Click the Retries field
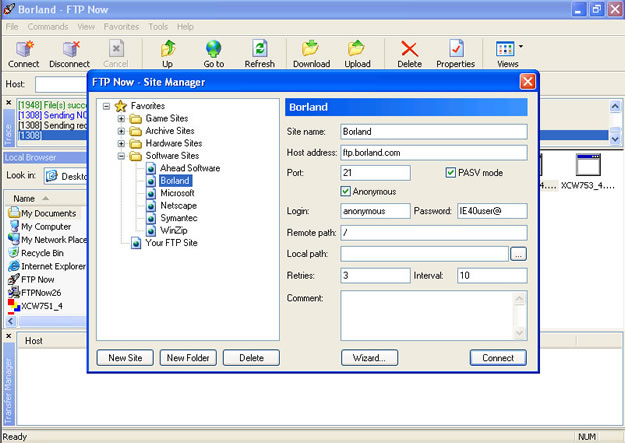 (375, 276)
